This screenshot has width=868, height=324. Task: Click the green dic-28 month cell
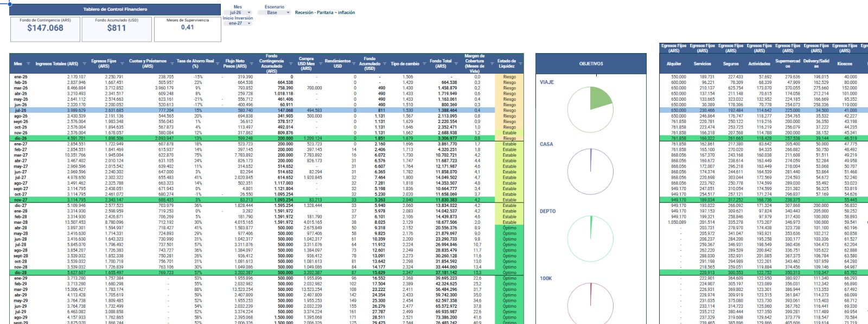pos(20,273)
